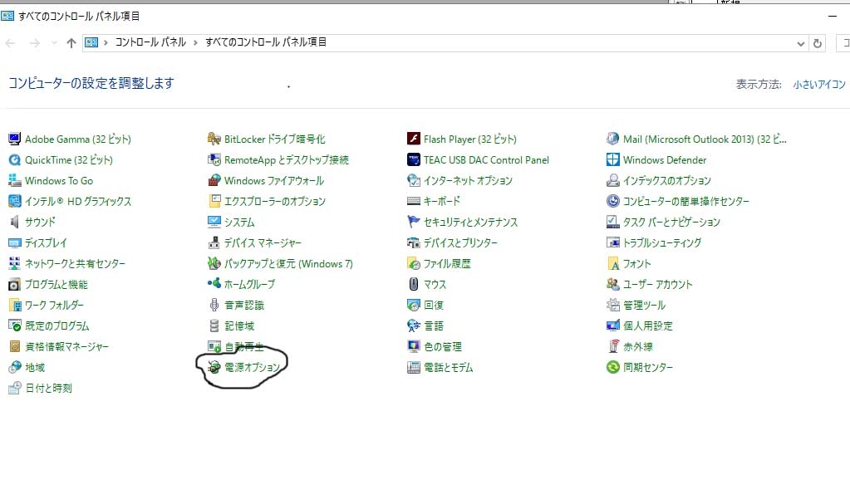Open the 電話とモデム link
The image size is (850, 504).
coord(449,368)
